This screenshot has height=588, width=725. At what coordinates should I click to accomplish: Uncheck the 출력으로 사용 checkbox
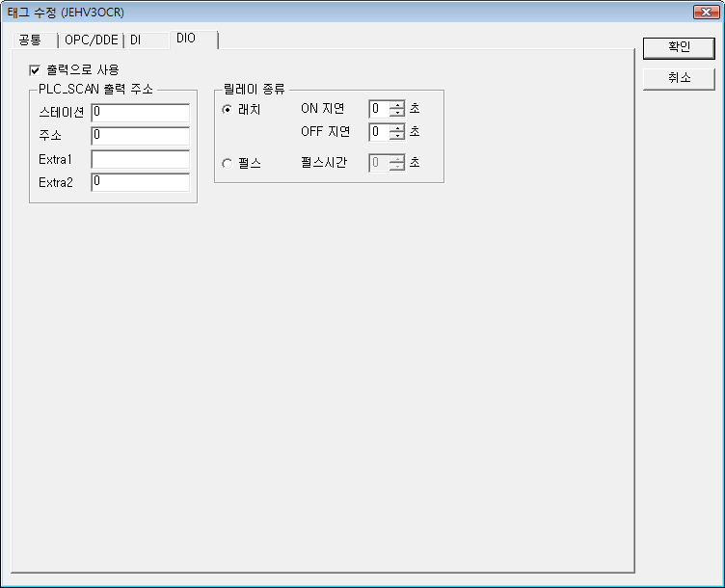click(x=35, y=70)
